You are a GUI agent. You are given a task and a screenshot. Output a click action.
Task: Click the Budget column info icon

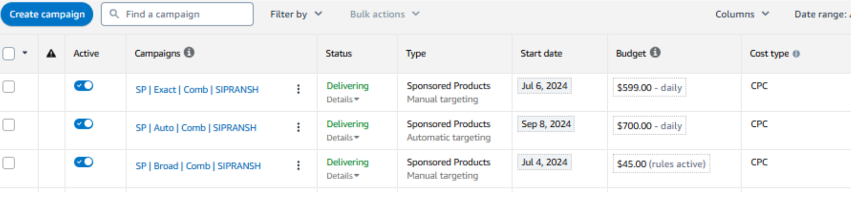pos(655,52)
